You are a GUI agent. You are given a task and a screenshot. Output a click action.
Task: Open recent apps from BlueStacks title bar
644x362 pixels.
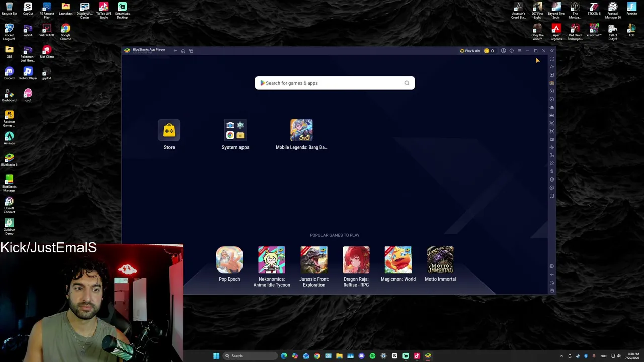[191, 51]
